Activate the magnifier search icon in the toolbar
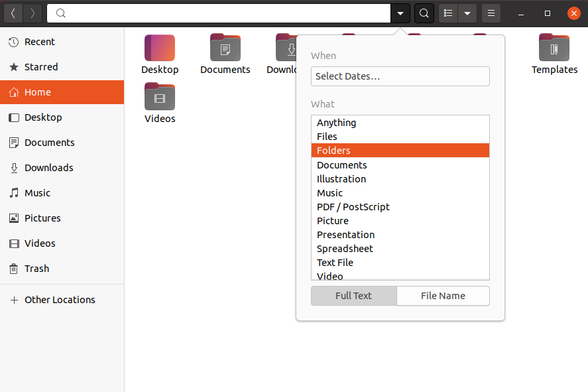Screen dimensions: 588x392 [x=424, y=13]
